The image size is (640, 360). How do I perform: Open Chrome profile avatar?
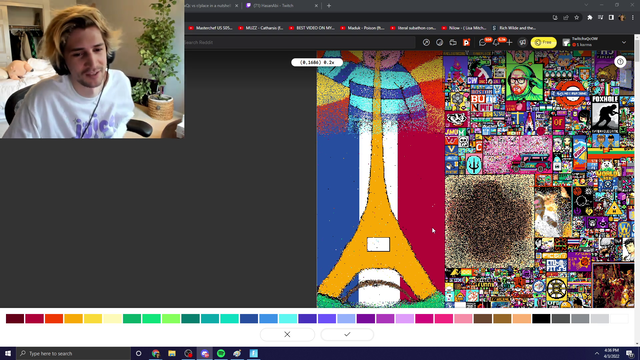click(x=622, y=18)
